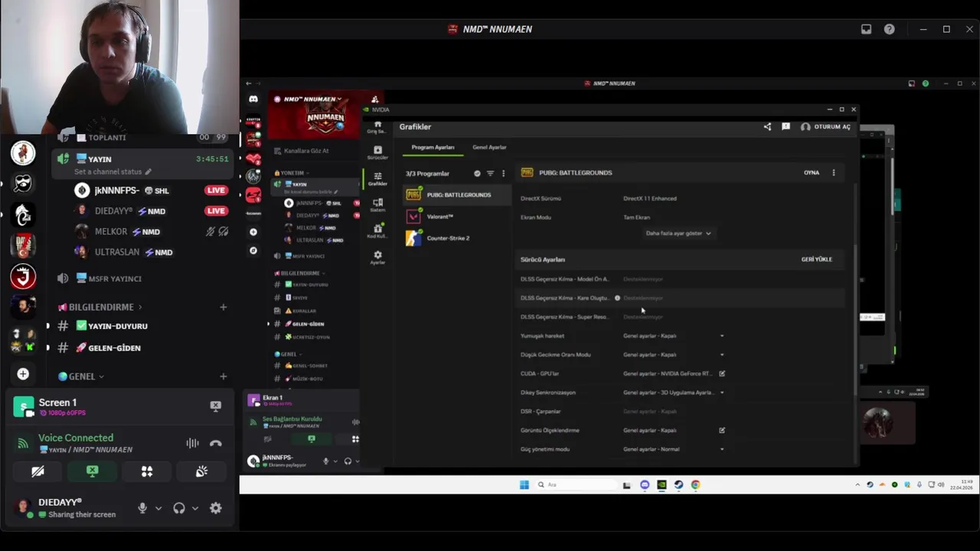Collapse GENEL category
This screenshot has width=980, height=551.
click(x=81, y=377)
